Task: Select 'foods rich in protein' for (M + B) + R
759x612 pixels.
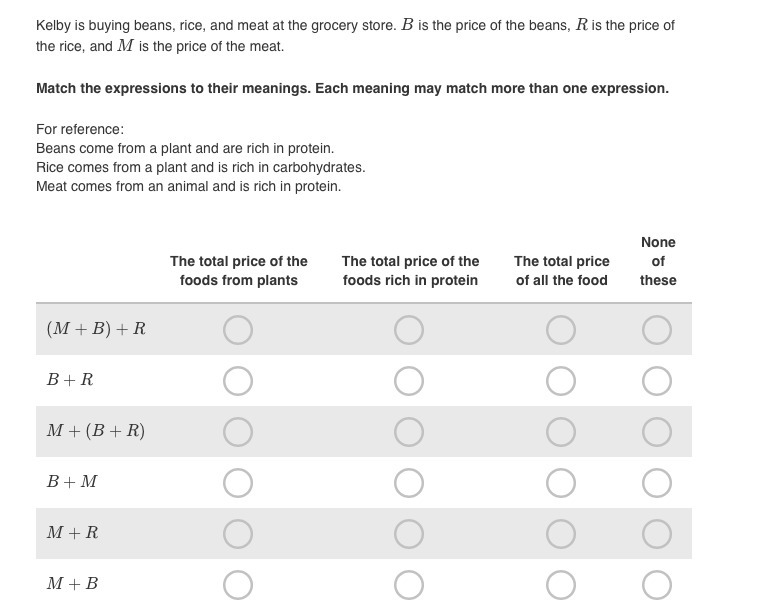Action: click(x=409, y=330)
